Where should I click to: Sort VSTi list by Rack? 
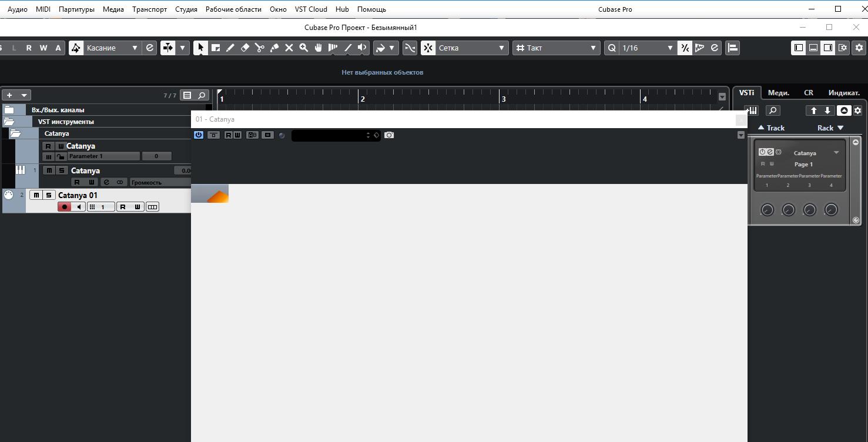click(830, 128)
